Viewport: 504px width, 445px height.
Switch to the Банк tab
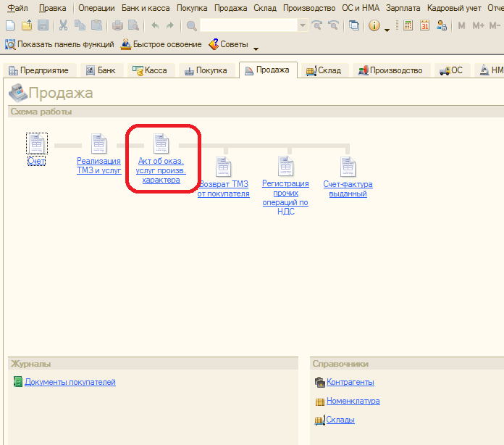(100, 70)
